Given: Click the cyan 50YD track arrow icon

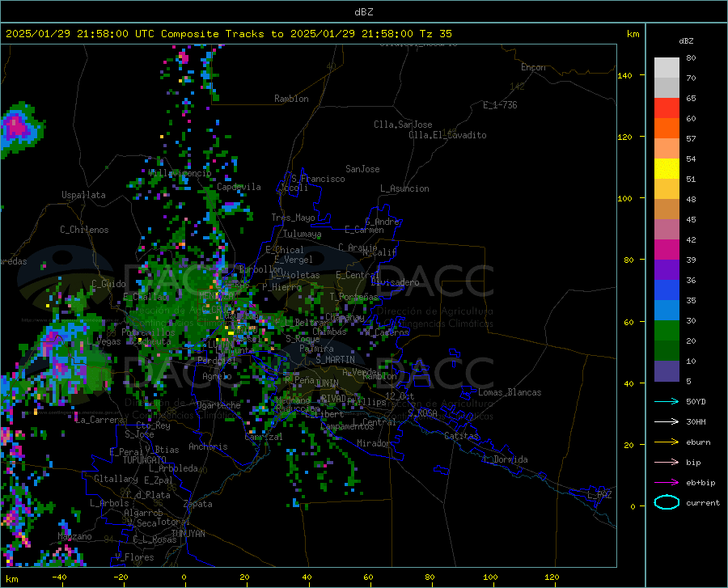Looking at the screenshot, I should click(667, 401).
